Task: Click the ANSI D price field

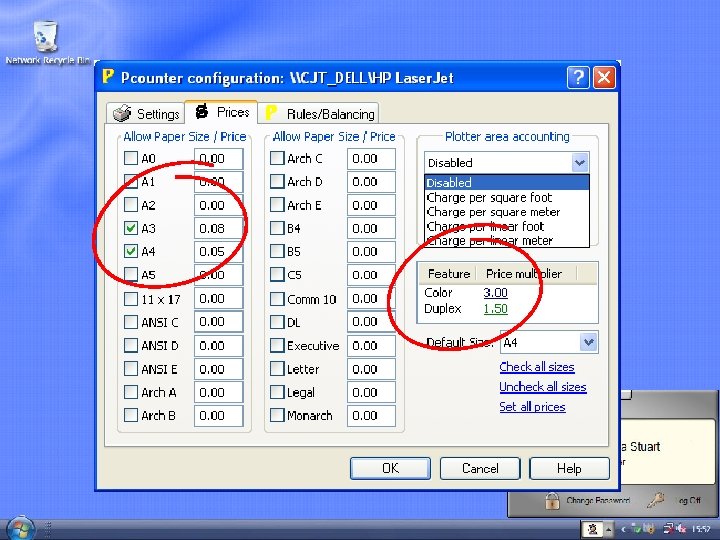Action: 218,346
